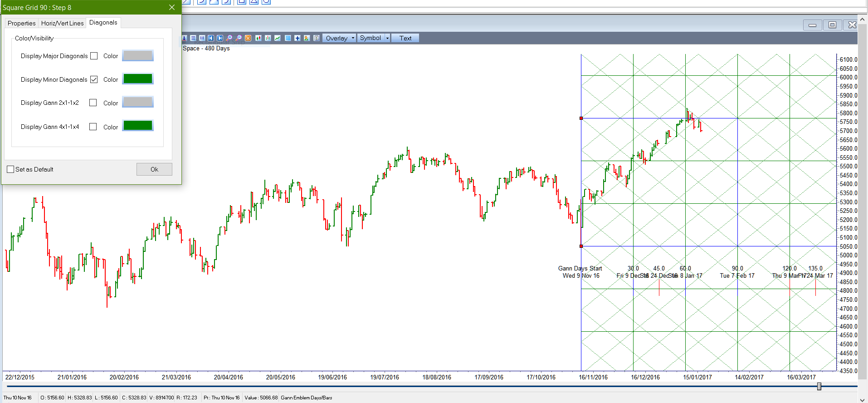This screenshot has height=403, width=868.
Task: Tick Display Gann 2x1-1x2 checkbox
Action: coord(93,103)
